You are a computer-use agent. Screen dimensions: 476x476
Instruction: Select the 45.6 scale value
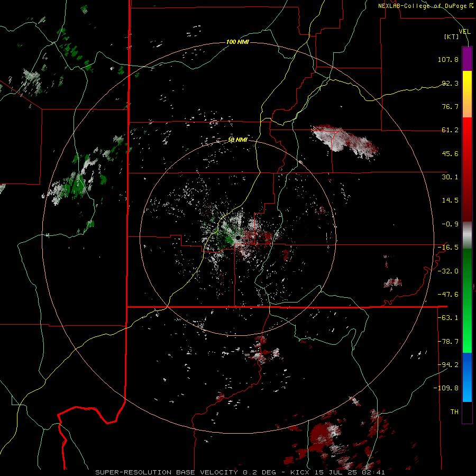pos(450,153)
